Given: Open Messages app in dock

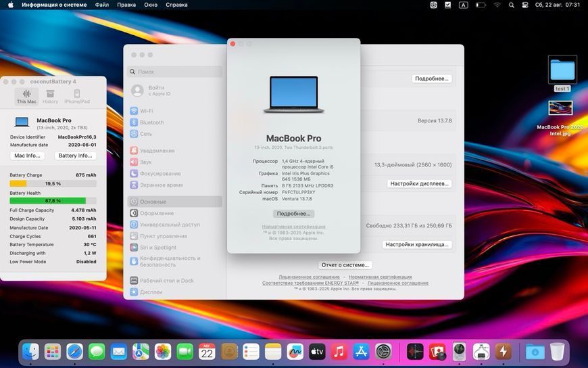Looking at the screenshot, I should [97, 352].
